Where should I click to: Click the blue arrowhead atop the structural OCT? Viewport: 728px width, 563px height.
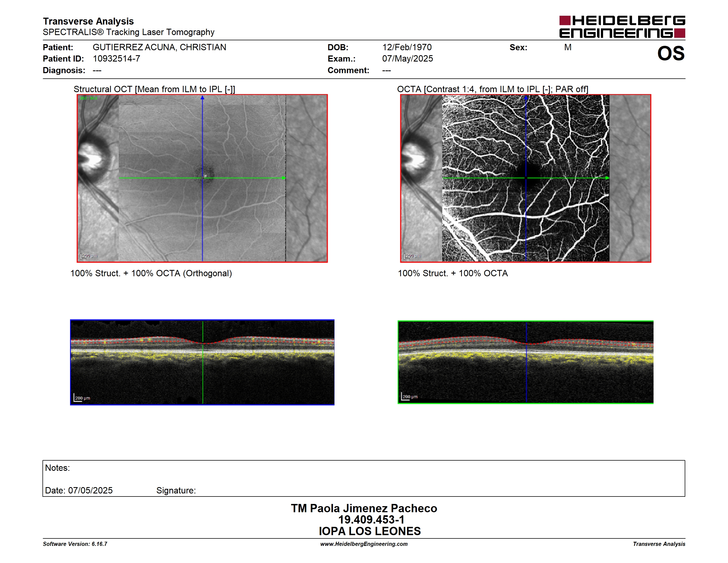pos(202,98)
